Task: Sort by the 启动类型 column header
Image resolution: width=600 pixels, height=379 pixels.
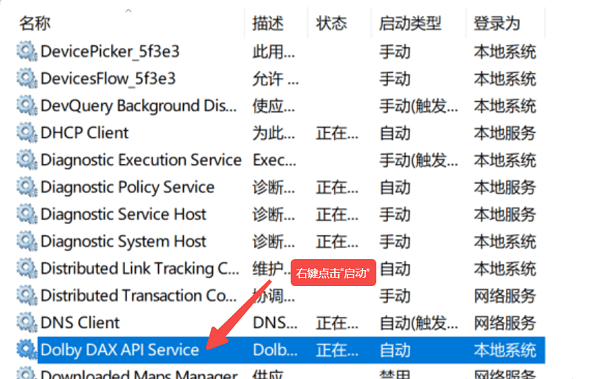Action: pos(410,23)
